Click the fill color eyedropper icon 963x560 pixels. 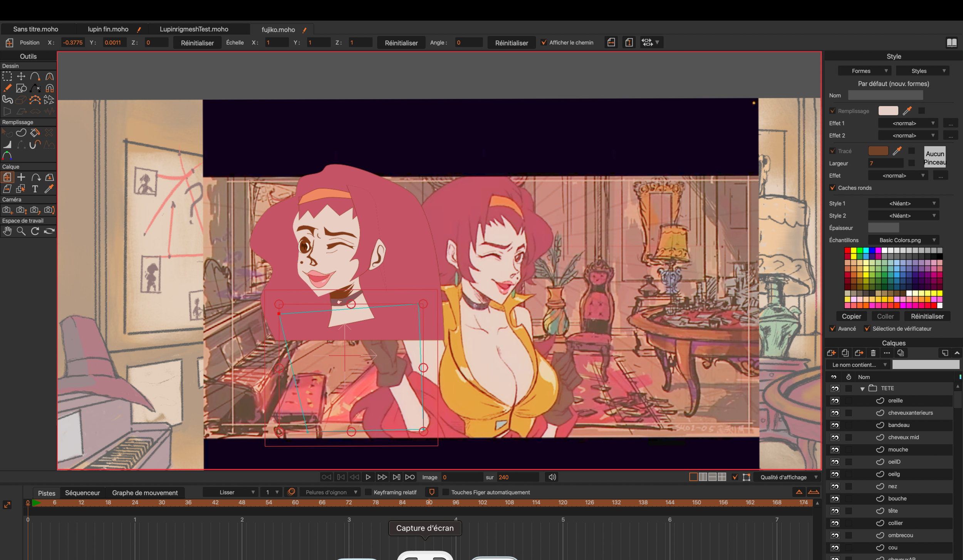click(x=907, y=111)
